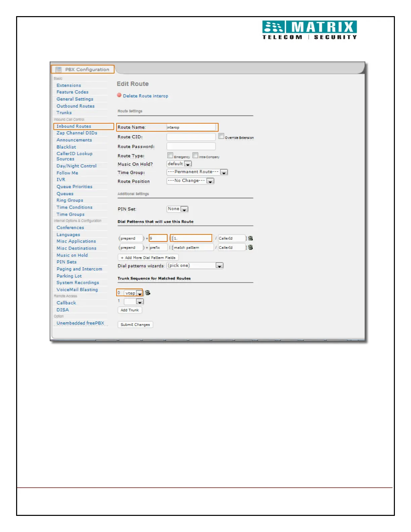The image size is (411, 532).
Task: Open Misc Applications link
Action: point(76,241)
